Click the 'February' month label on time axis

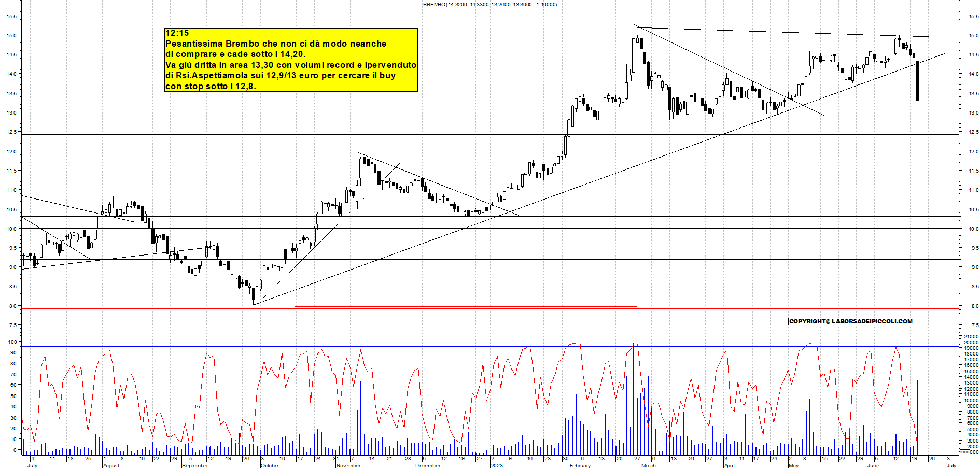pos(580,465)
